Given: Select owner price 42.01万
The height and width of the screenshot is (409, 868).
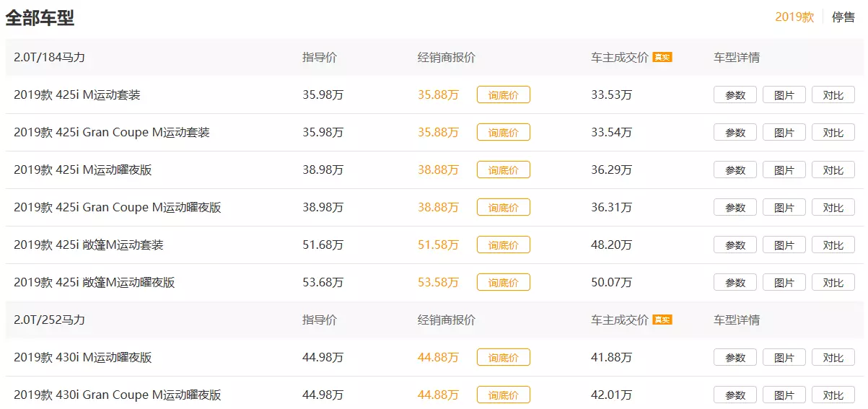Looking at the screenshot, I should pos(612,395).
